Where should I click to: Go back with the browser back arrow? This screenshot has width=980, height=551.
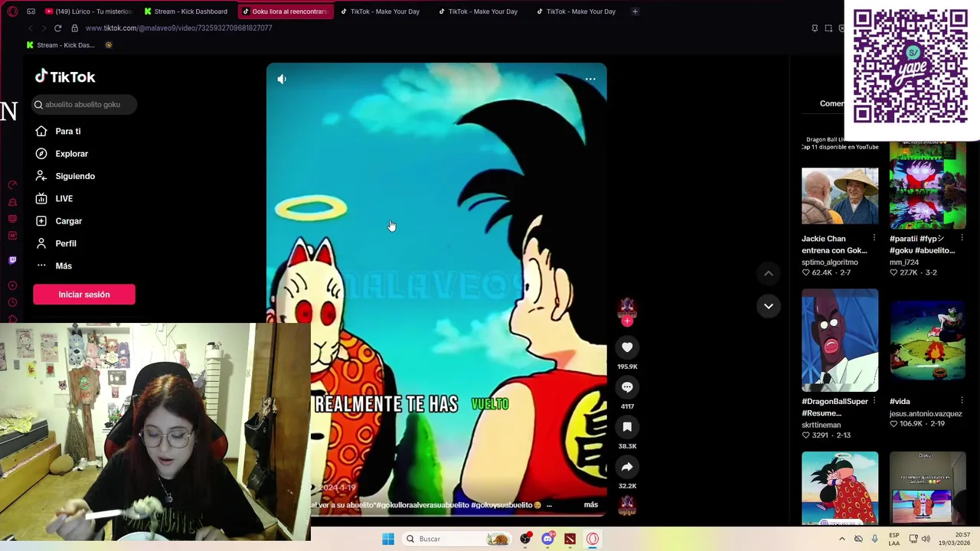click(31, 28)
